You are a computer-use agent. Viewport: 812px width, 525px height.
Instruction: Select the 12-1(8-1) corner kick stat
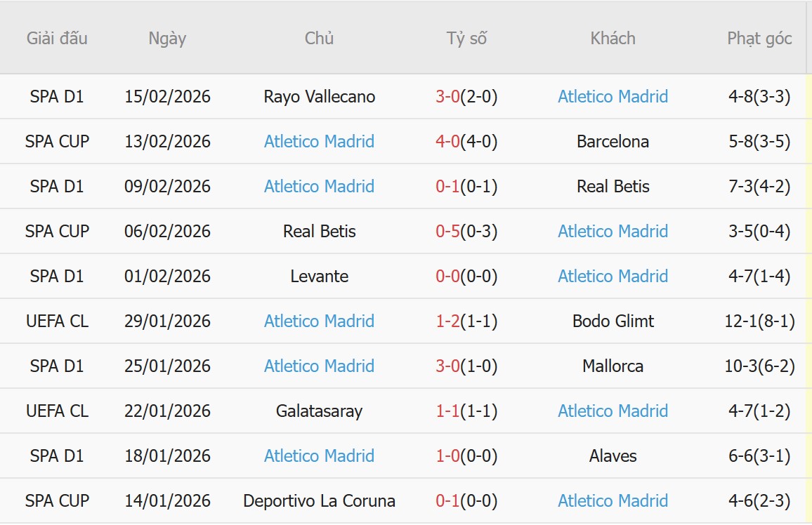759,321
